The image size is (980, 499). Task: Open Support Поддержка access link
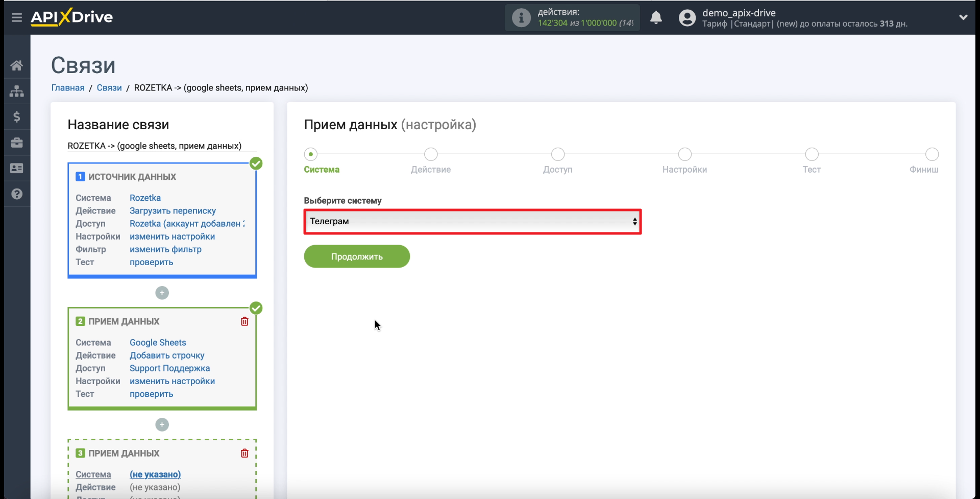point(169,368)
